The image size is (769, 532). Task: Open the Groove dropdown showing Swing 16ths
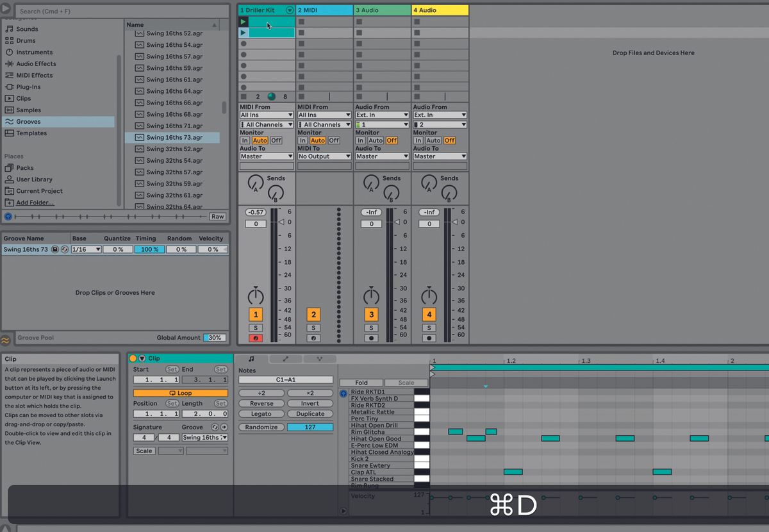pos(206,437)
